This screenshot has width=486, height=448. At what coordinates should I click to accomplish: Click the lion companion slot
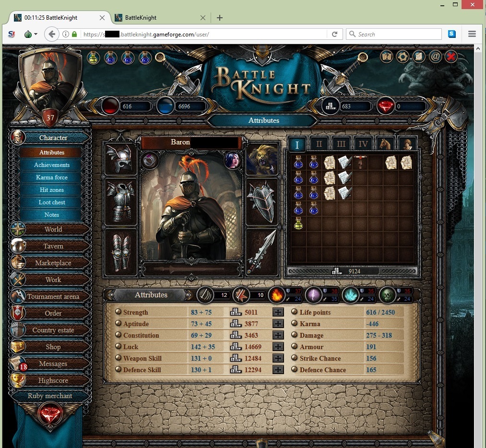tap(262, 159)
